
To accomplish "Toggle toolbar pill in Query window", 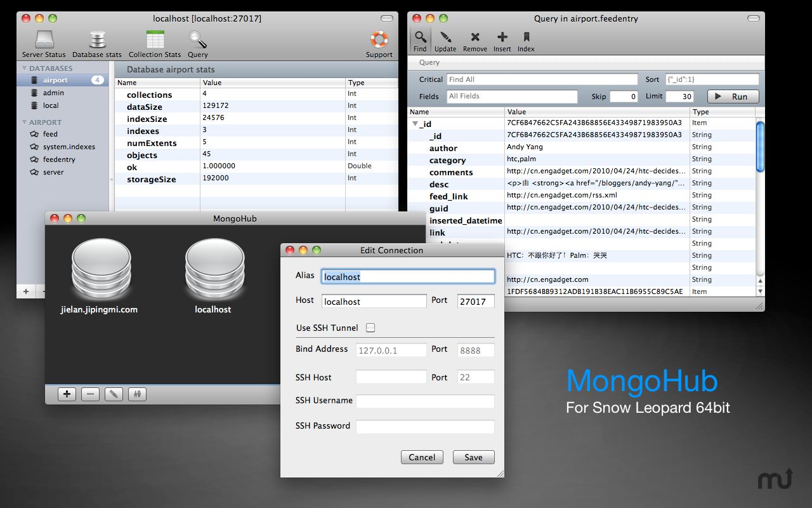I will tap(752, 19).
